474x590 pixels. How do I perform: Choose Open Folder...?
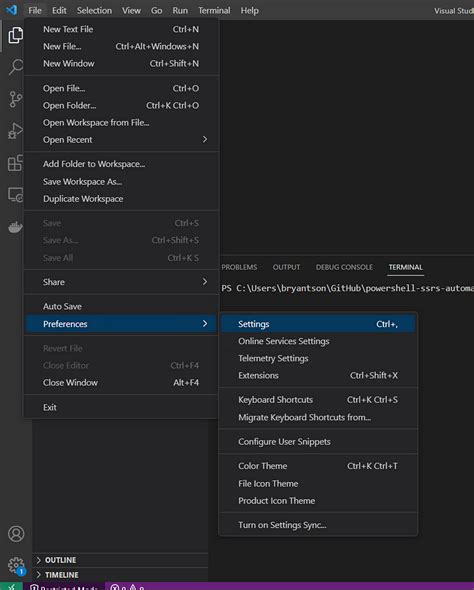pos(122,105)
